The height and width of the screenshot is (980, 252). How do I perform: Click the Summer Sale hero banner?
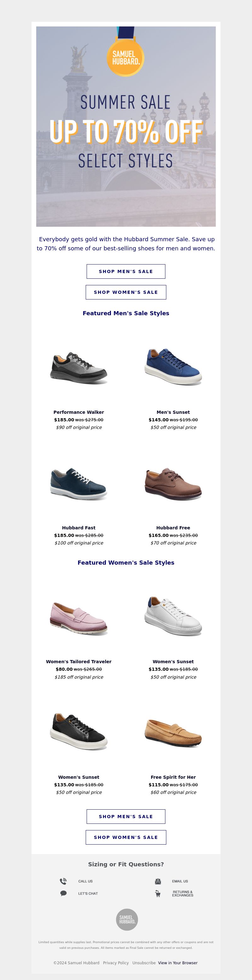coord(126,126)
